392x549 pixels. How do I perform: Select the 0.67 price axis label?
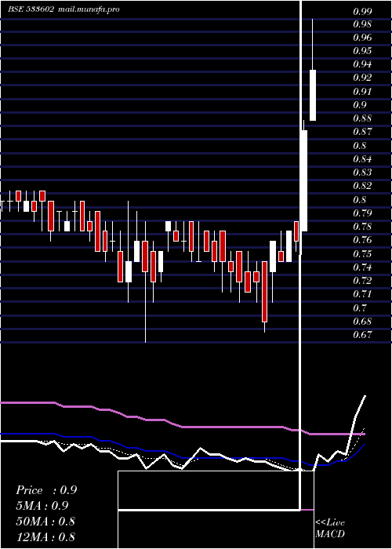pyautogui.click(x=362, y=335)
